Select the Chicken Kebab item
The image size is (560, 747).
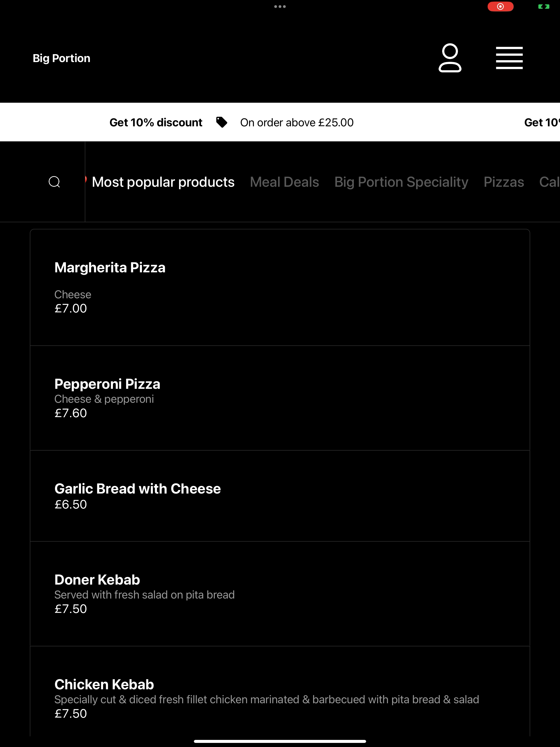click(x=280, y=691)
